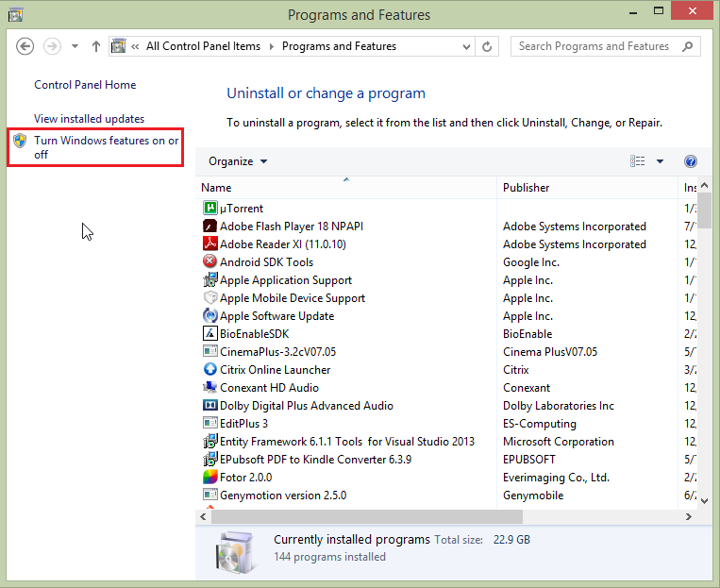The width and height of the screenshot is (720, 588).
Task: Open the Organize dropdown menu
Action: coord(238,161)
